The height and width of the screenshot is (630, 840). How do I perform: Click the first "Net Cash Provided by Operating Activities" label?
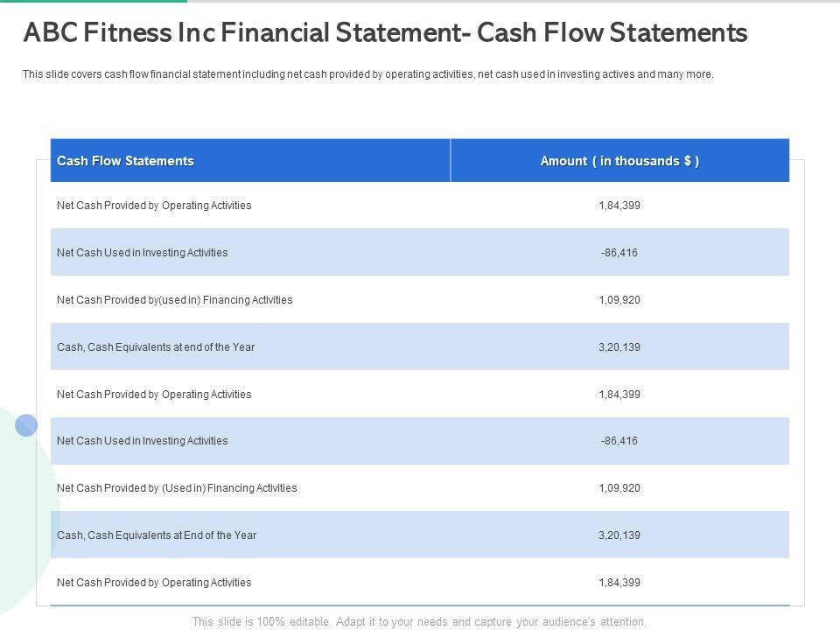pos(154,206)
